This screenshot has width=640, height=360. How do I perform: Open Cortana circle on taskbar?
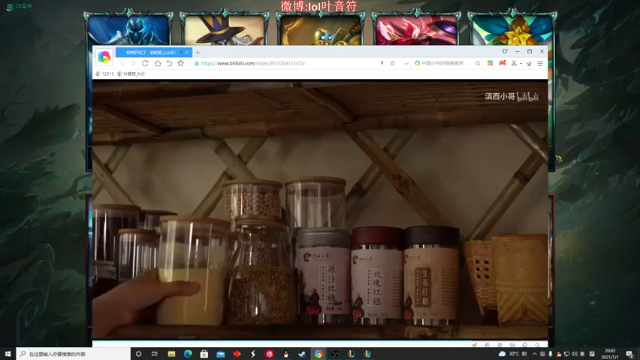tap(138, 354)
